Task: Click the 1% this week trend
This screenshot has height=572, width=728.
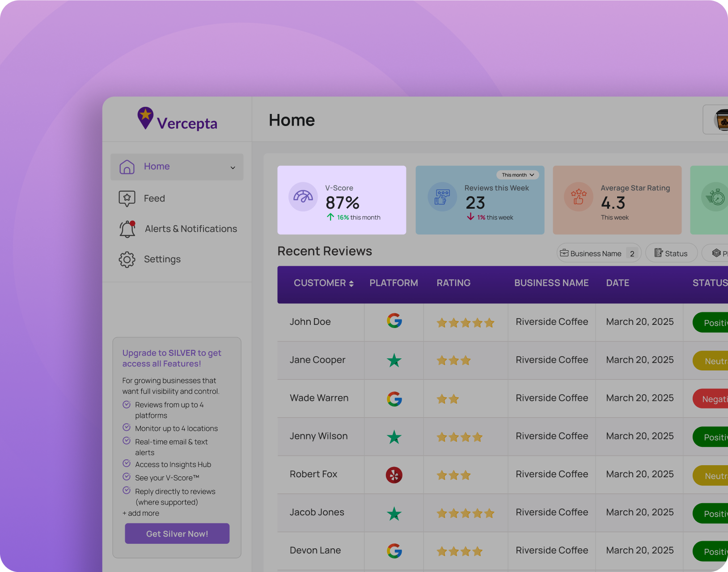Action: pyautogui.click(x=490, y=217)
